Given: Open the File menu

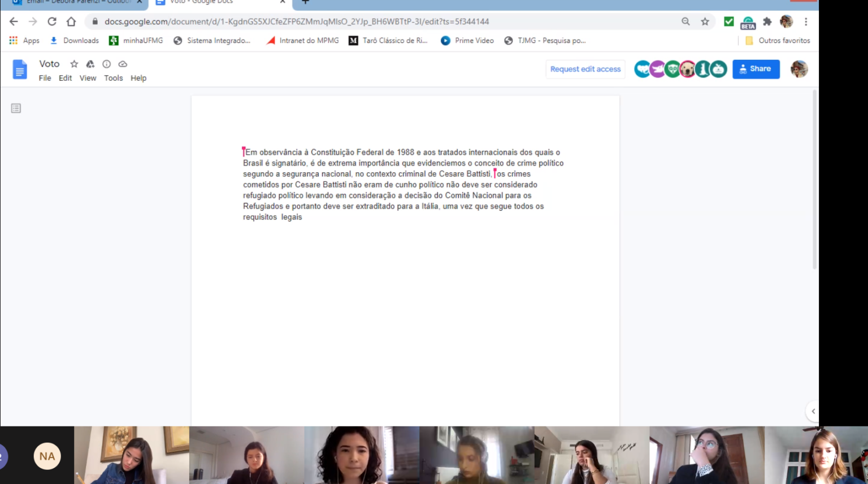Looking at the screenshot, I should coord(45,78).
